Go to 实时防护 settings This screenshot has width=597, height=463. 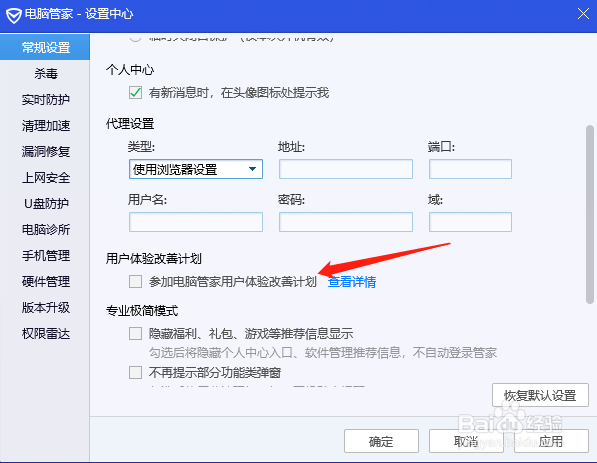pyautogui.click(x=45, y=99)
